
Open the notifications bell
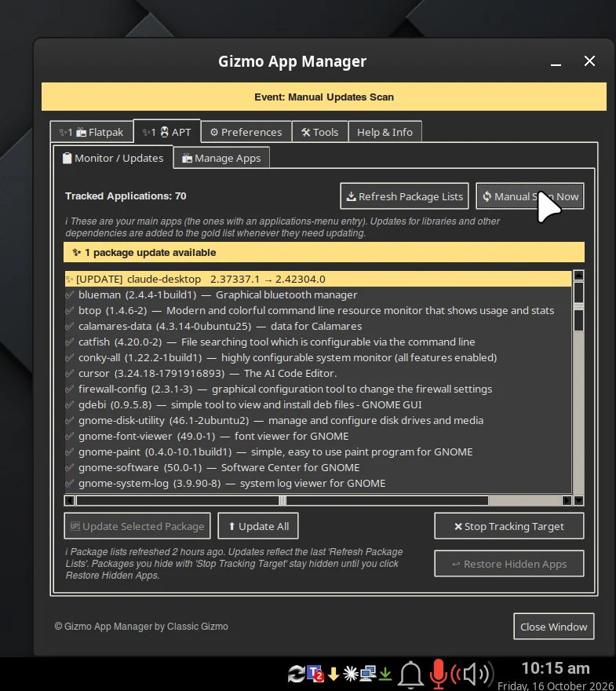pos(410,675)
